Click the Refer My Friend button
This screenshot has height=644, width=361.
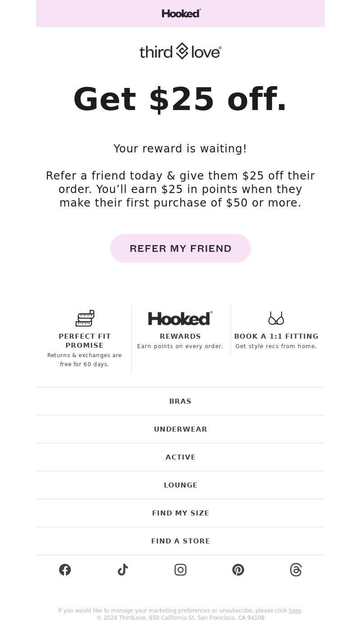180,248
